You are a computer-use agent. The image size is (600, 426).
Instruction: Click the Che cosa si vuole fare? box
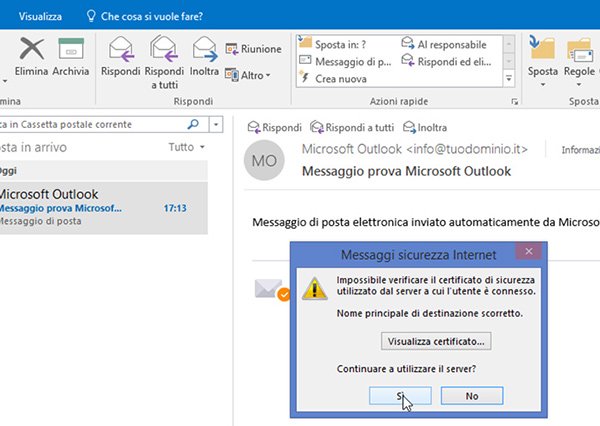click(x=152, y=16)
